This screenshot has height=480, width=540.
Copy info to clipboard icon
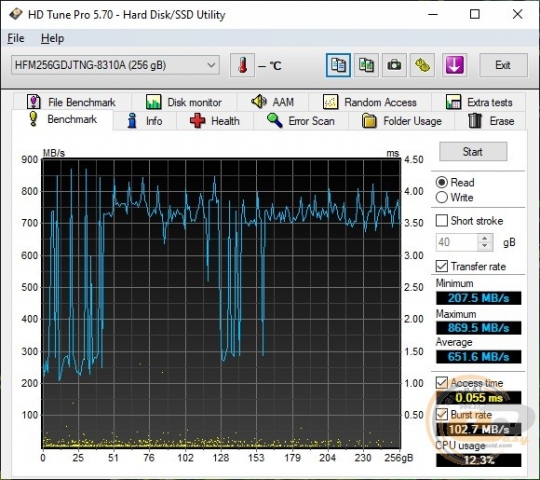(338, 65)
